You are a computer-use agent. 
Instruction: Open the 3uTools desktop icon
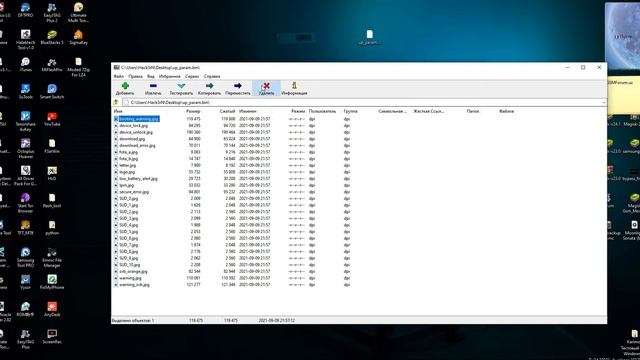coord(25,92)
